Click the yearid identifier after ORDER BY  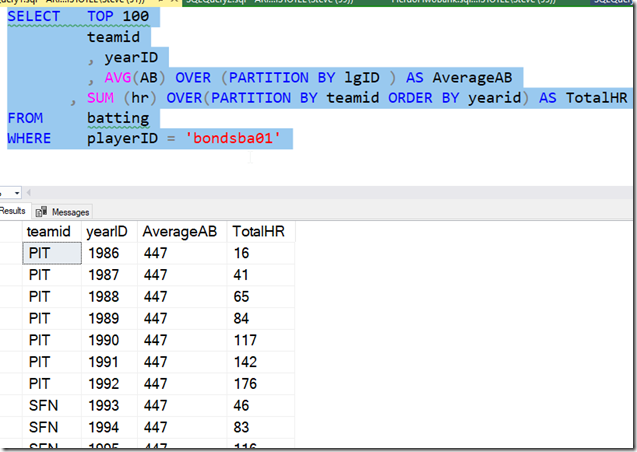click(494, 98)
